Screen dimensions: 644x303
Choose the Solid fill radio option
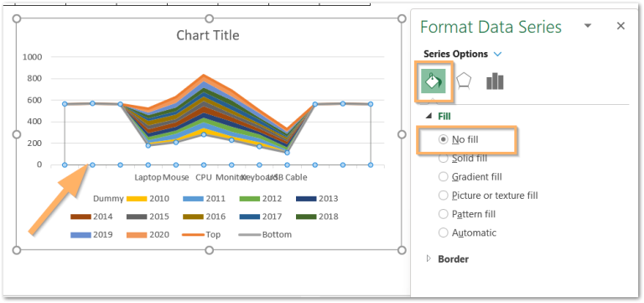(x=463, y=158)
